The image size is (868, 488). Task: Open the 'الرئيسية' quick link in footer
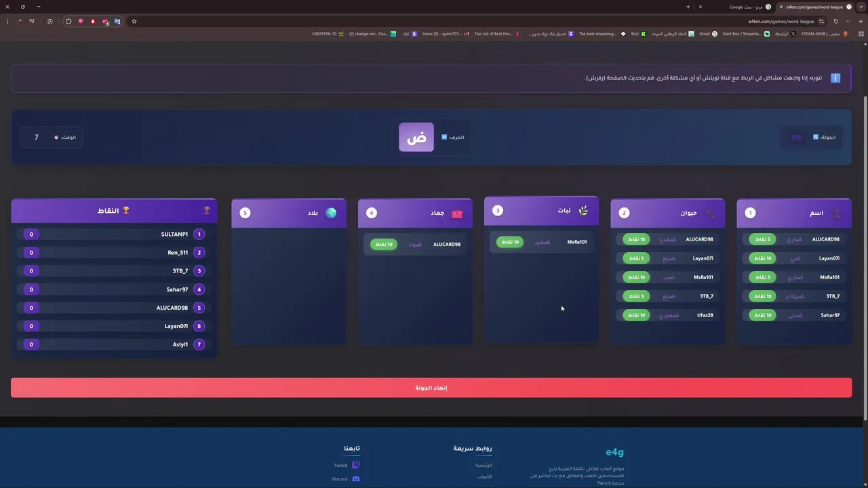[484, 466]
